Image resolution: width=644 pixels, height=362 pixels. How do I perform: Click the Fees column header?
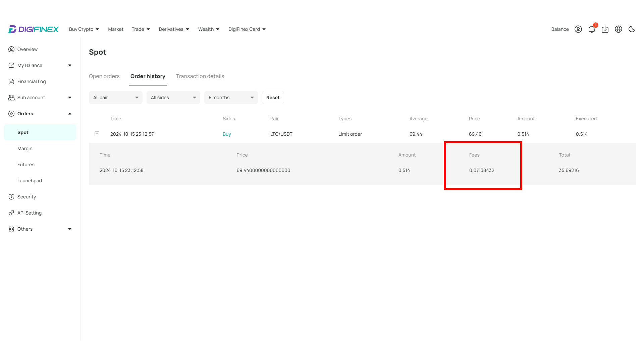474,155
